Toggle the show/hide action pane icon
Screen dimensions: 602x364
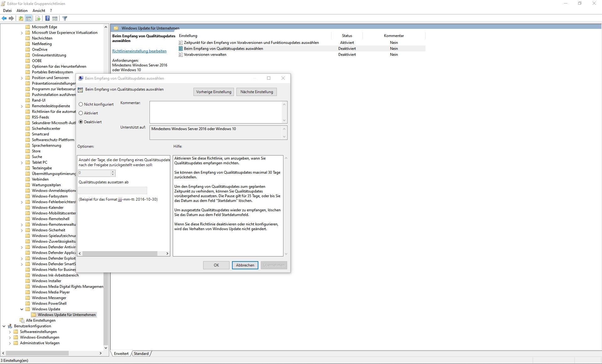55,18
